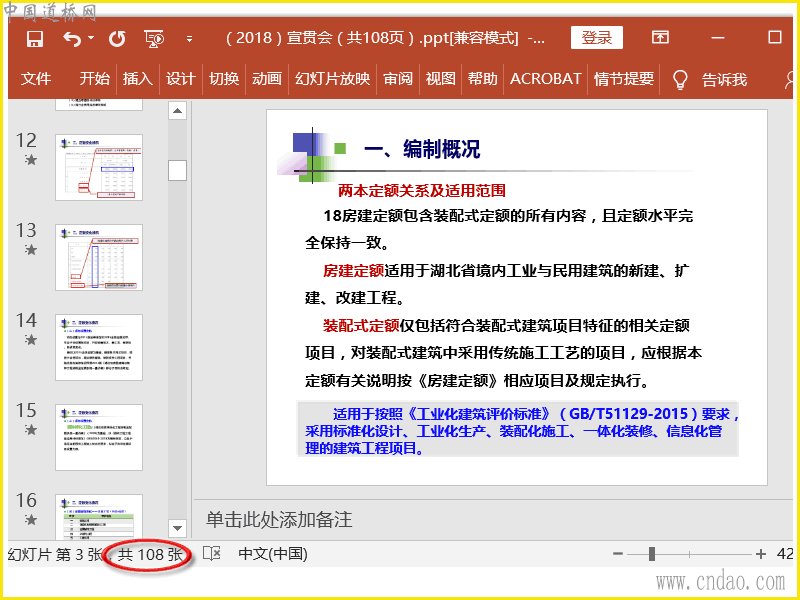Image resolution: width=800 pixels, height=600 pixels.
Task: Click the language indicator 中文(中国)
Action: point(273,554)
